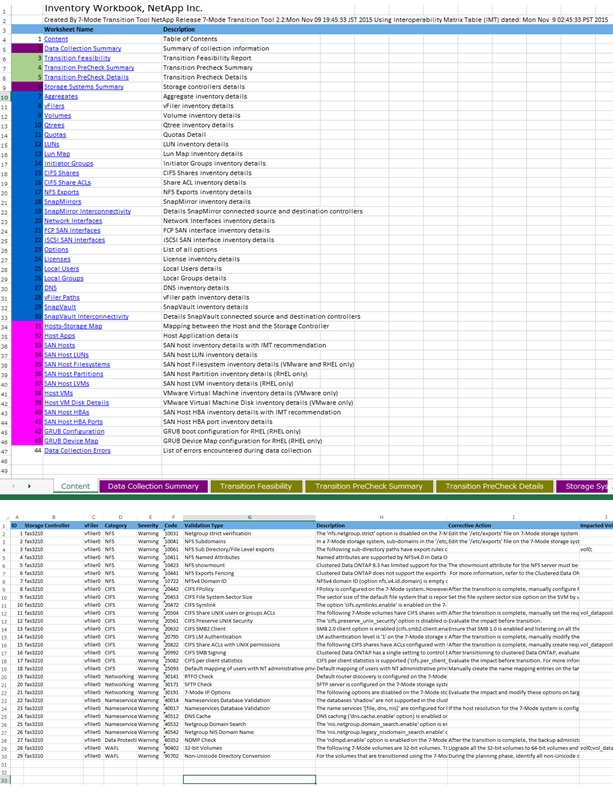Open the Lun Map worksheet link

click(x=57, y=154)
